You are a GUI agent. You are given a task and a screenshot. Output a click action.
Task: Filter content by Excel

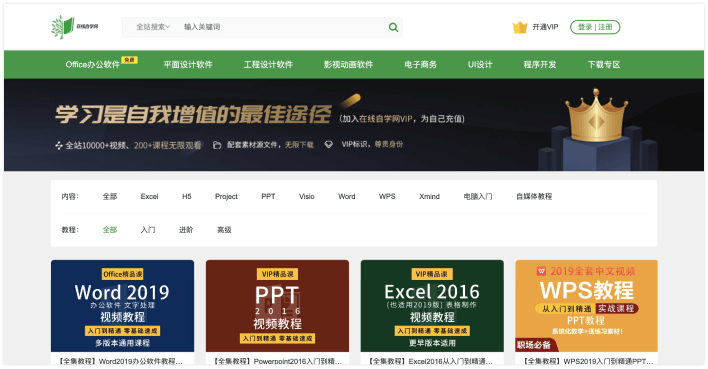click(x=149, y=196)
